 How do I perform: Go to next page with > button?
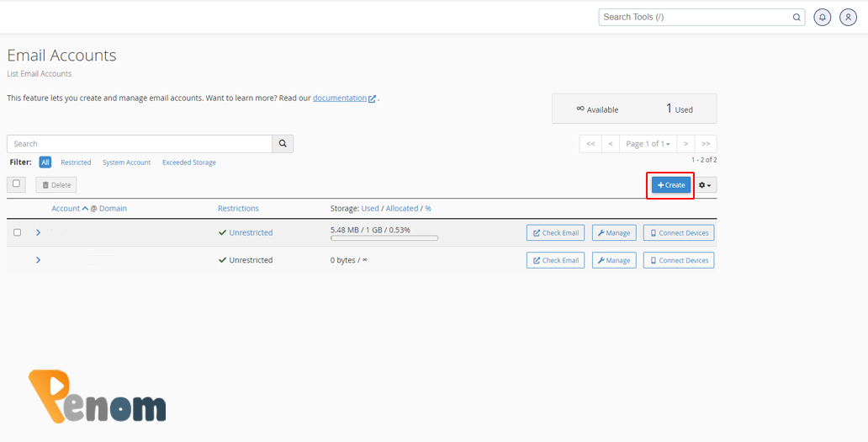(685, 143)
